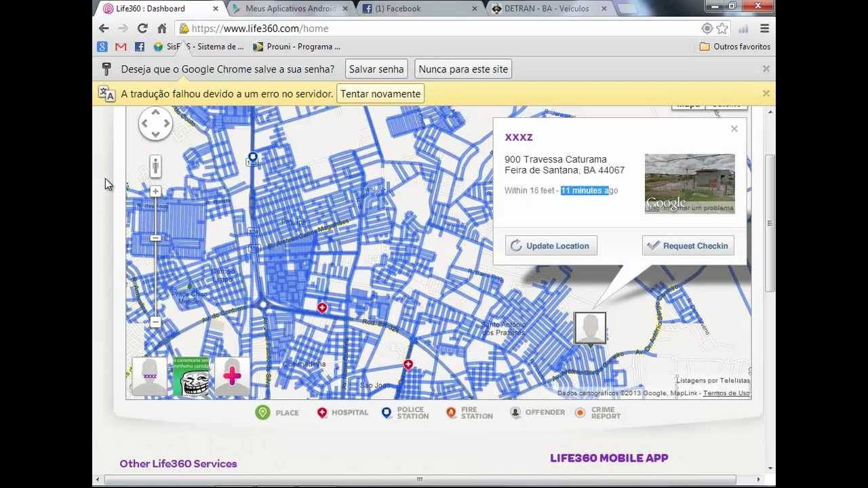Click the browser forward arrow
The image size is (868, 488).
[x=123, y=28]
